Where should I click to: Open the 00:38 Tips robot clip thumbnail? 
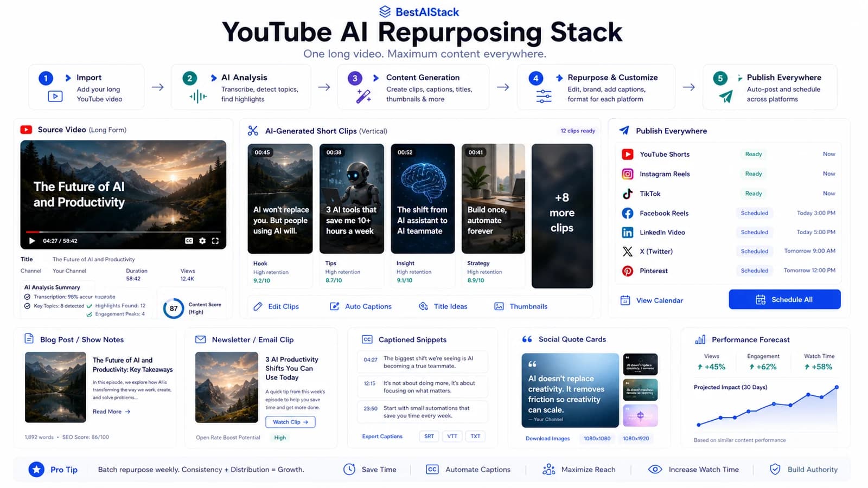[352, 198]
